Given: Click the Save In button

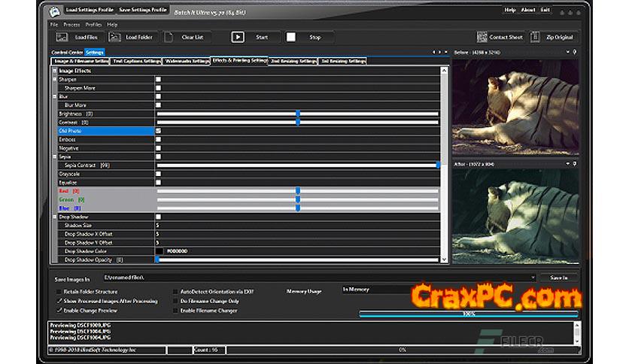Looking at the screenshot, I should 560,278.
